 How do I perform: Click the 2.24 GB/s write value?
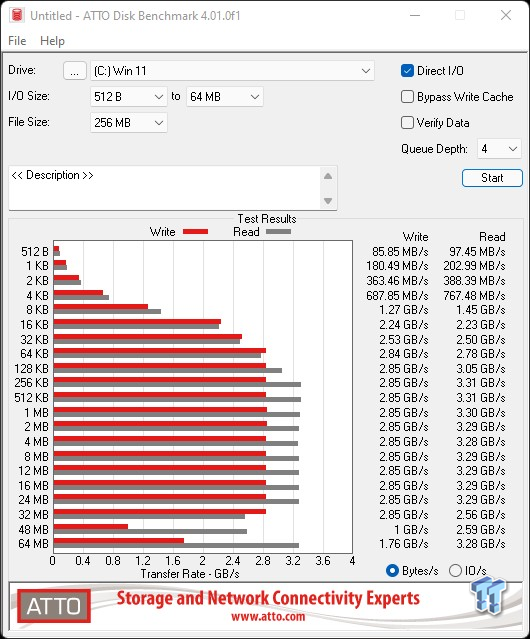[404, 325]
